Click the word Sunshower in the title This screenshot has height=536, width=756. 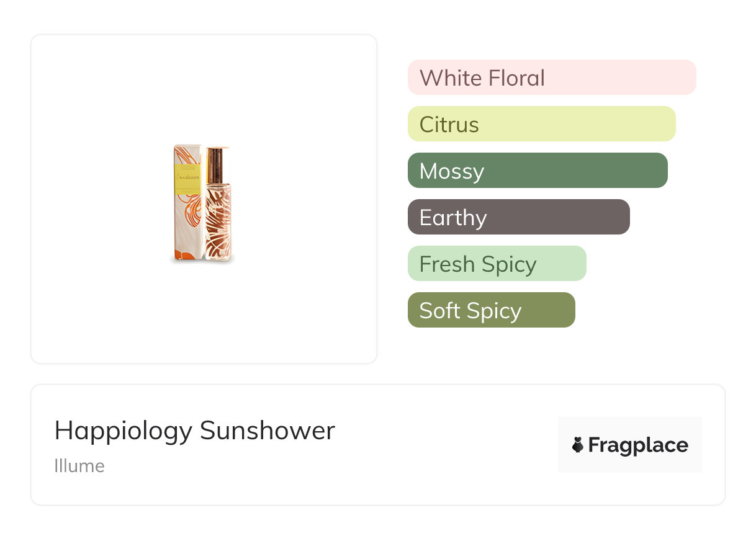tap(268, 431)
